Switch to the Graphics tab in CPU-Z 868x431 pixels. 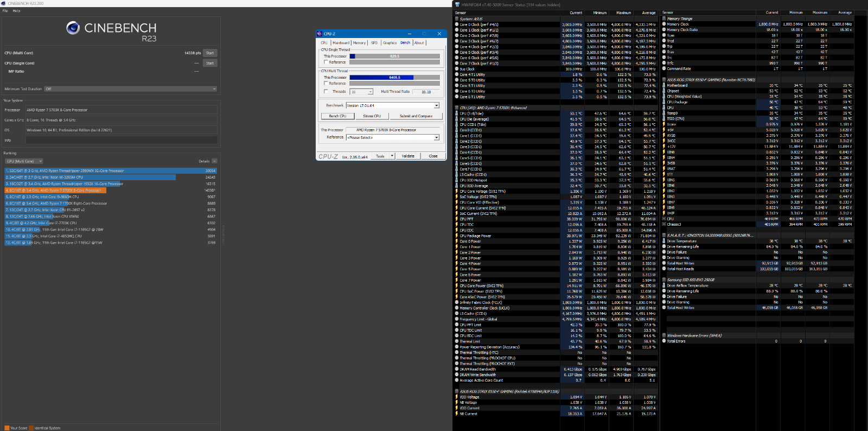click(x=390, y=43)
